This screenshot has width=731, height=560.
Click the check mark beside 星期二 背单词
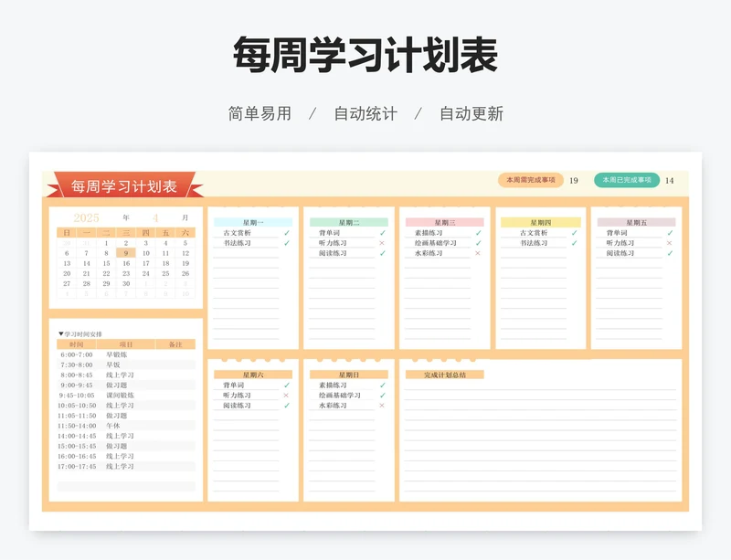(x=383, y=233)
